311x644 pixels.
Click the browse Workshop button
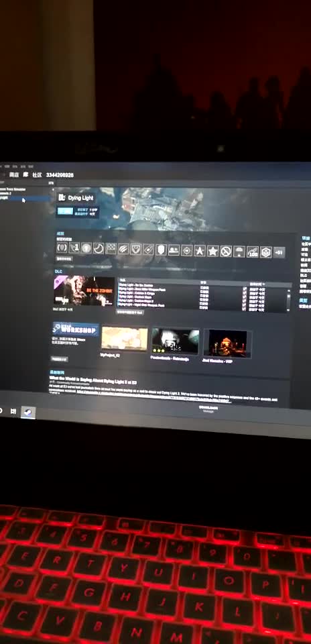tap(60, 359)
